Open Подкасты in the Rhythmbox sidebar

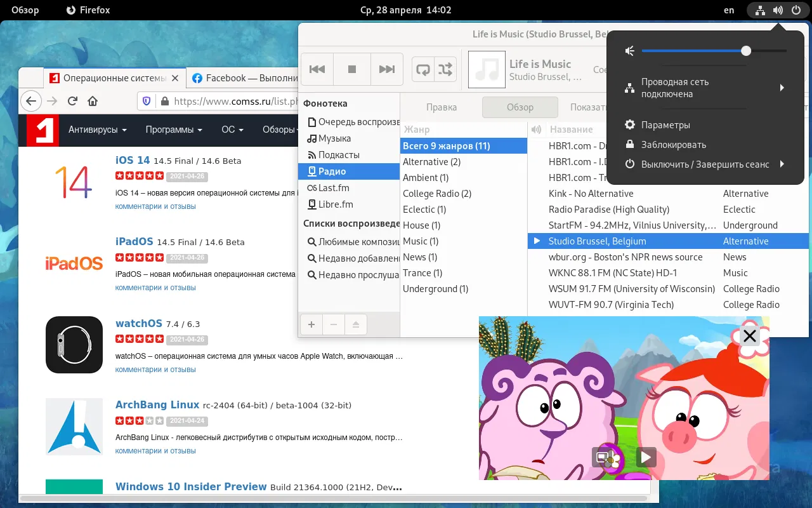coord(350,155)
